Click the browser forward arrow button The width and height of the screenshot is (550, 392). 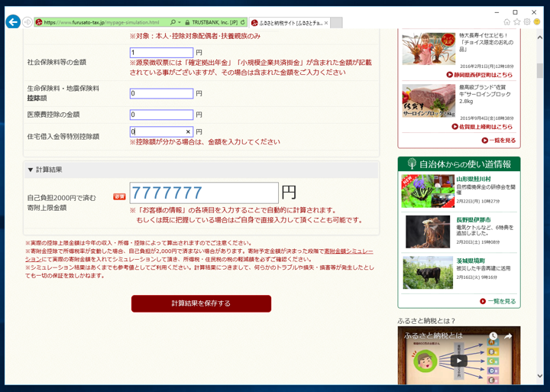click(27, 22)
